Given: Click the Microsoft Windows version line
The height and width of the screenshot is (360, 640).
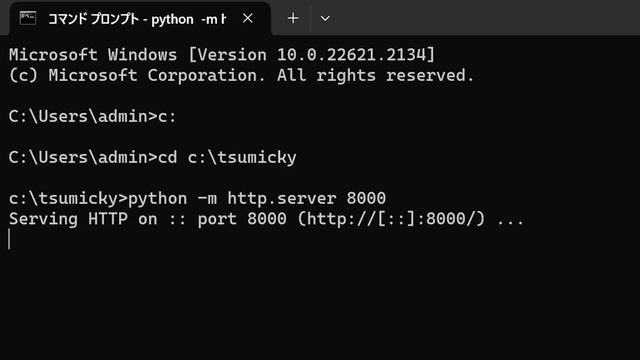Looking at the screenshot, I should [222, 55].
